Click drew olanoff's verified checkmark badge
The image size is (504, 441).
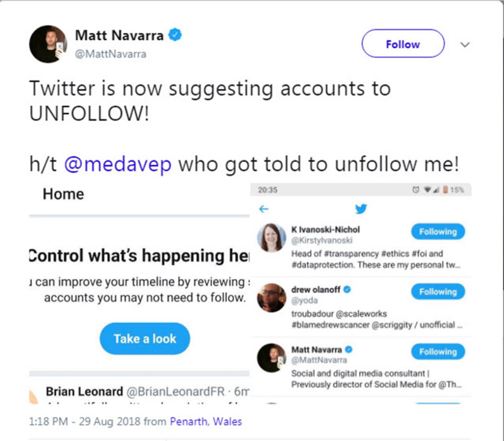[347, 289]
